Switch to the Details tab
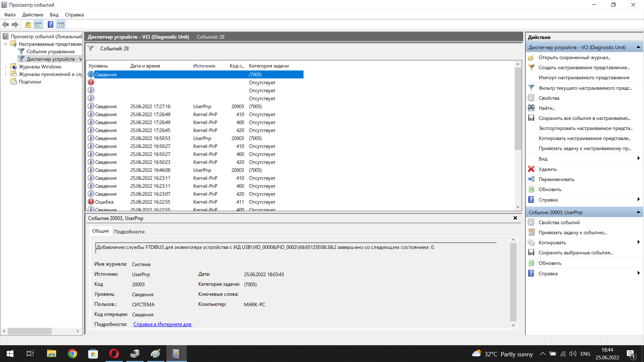The image size is (644, 362). [129, 232]
